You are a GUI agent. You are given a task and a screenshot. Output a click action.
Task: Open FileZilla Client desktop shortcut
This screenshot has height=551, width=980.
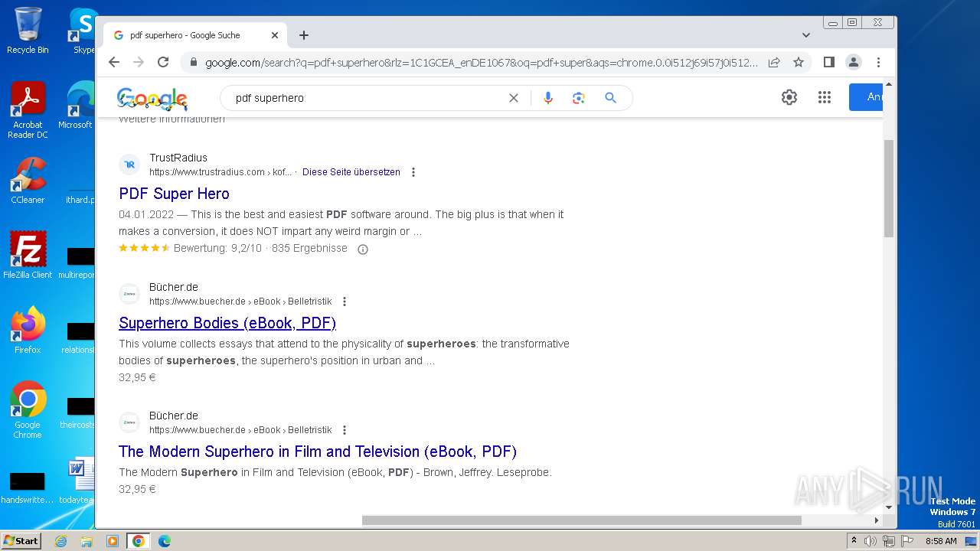pos(28,255)
